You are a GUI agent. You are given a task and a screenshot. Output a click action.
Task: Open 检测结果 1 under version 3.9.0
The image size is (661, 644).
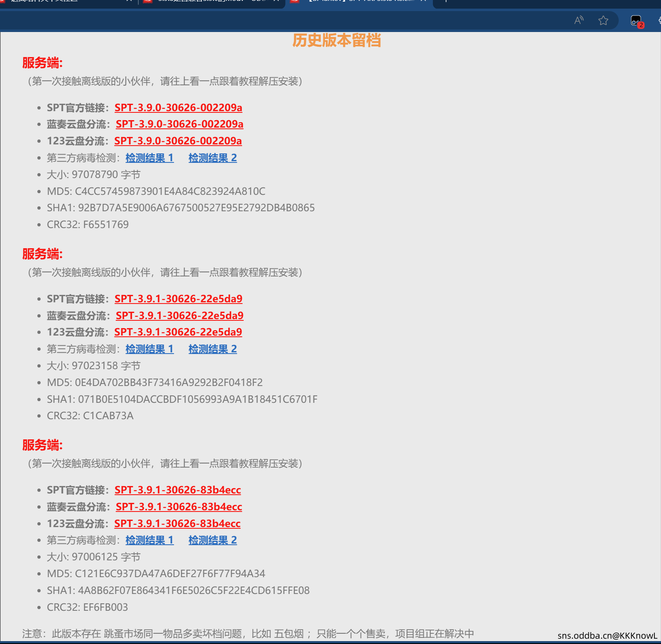(x=149, y=158)
